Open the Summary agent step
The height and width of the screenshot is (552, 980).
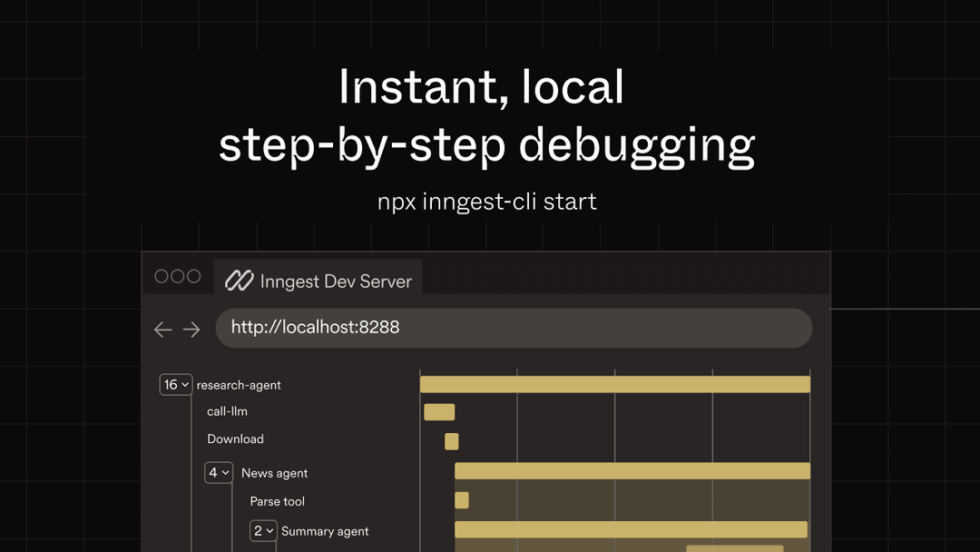click(325, 531)
